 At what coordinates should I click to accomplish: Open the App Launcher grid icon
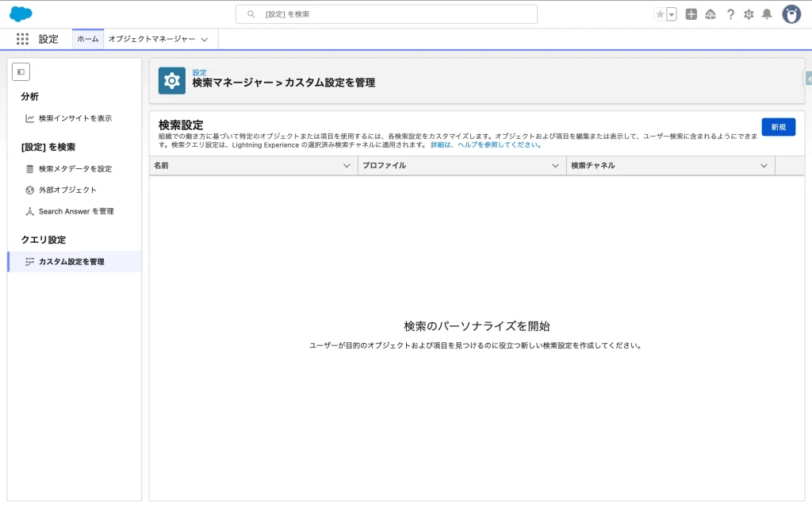22,39
